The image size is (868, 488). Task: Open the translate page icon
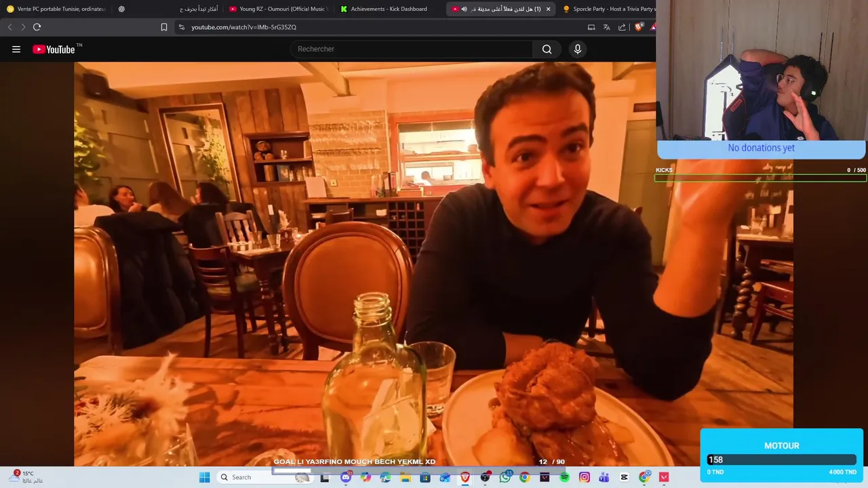tap(607, 27)
